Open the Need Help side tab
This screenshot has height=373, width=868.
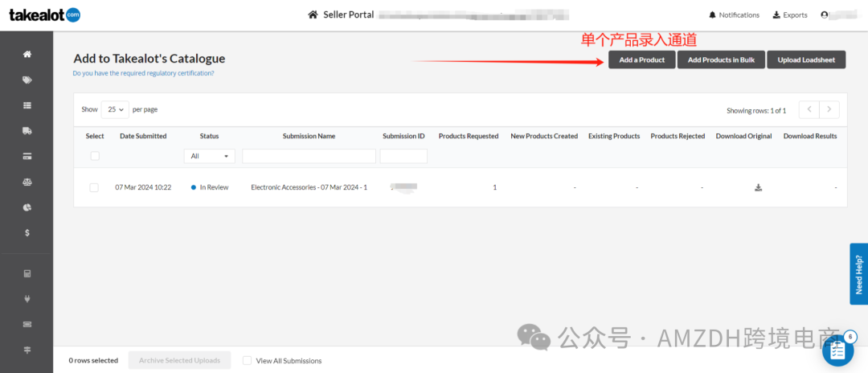coord(858,274)
